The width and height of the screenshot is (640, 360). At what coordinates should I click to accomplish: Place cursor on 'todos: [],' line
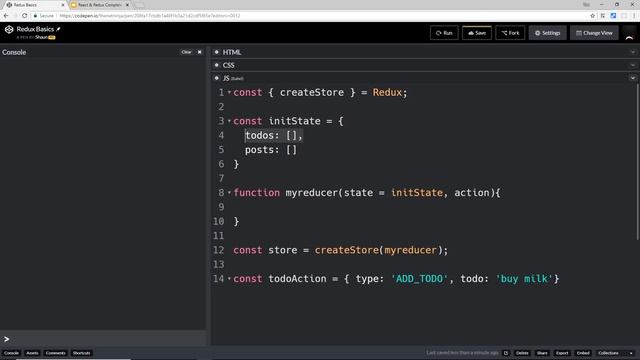273,136
